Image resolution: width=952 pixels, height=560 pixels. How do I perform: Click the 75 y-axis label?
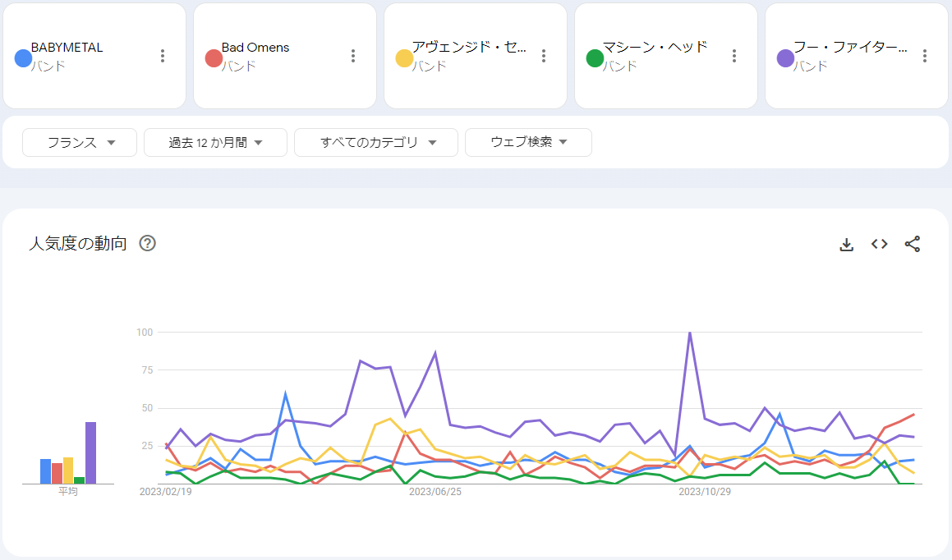(x=147, y=370)
